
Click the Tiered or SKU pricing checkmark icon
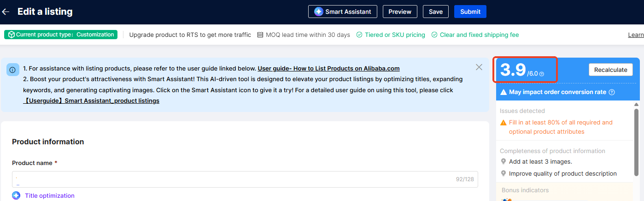click(x=359, y=35)
